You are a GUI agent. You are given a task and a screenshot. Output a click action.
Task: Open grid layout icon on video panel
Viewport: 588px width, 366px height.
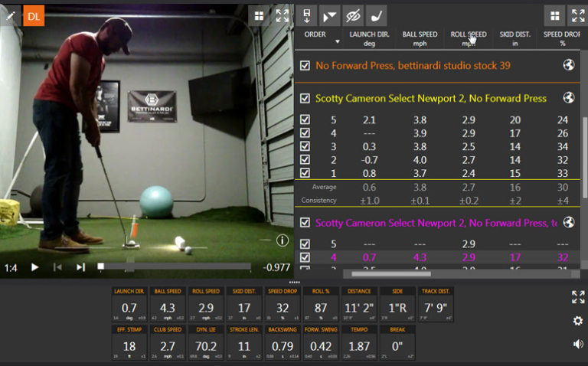[259, 15]
